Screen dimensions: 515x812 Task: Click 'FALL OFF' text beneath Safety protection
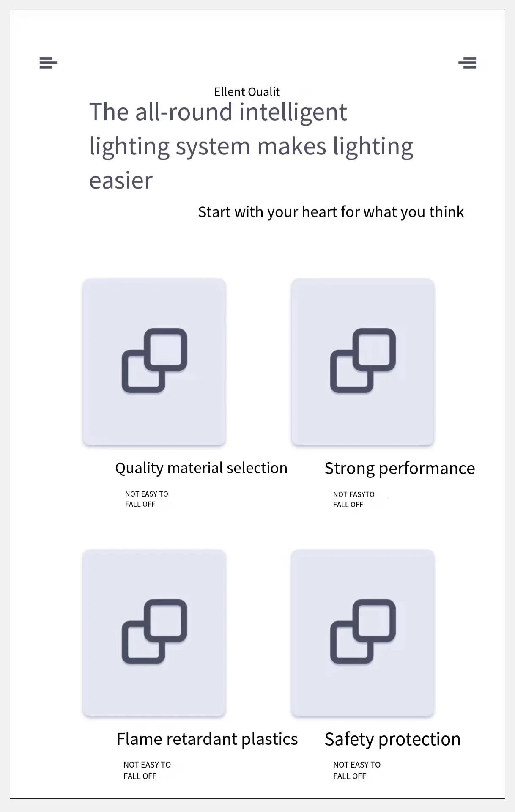click(x=350, y=776)
